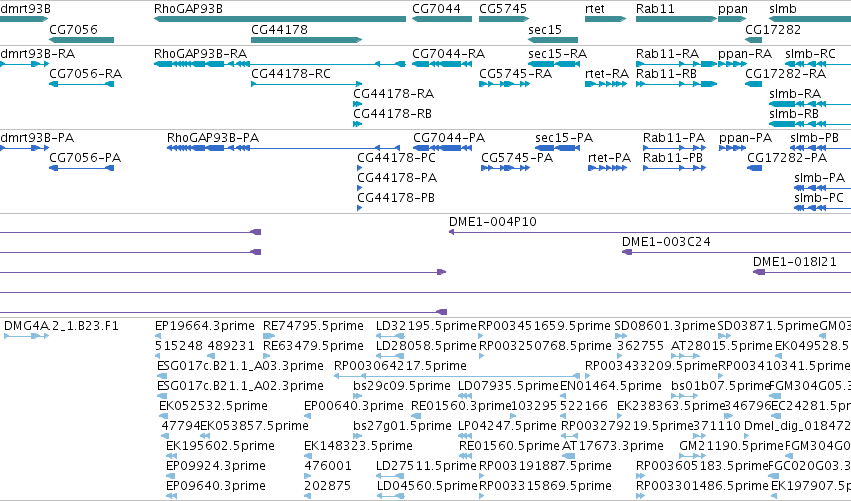This screenshot has width=851, height=501.
Task: Click transcript CG44178-RA
Action: click(357, 104)
